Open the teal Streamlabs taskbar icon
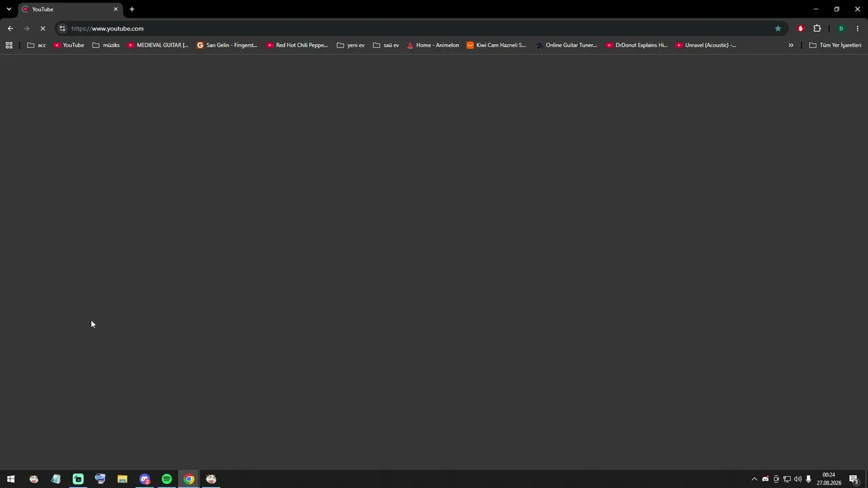Viewport: 868px width, 488px height. point(78,479)
